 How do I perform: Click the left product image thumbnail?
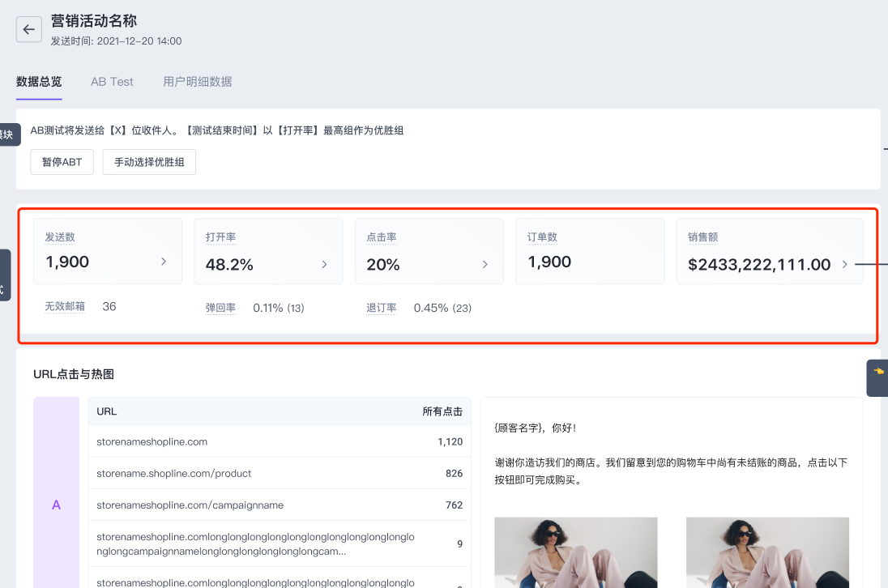(575, 552)
